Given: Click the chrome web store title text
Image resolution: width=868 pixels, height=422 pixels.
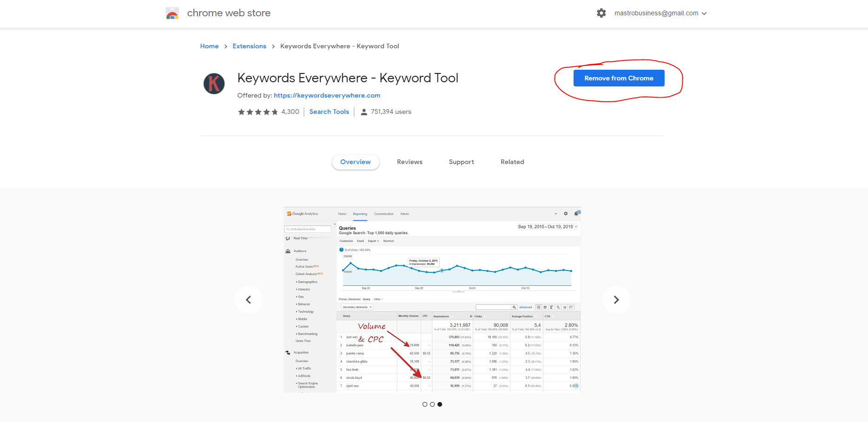Looking at the screenshot, I should pos(229,13).
